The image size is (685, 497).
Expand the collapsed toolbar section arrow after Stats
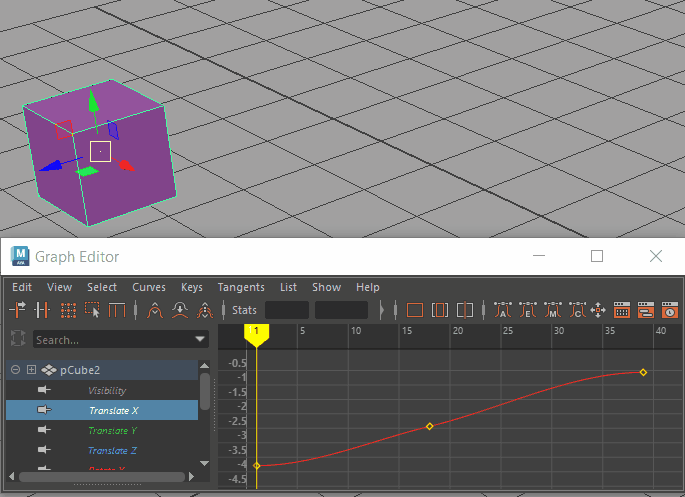382,310
